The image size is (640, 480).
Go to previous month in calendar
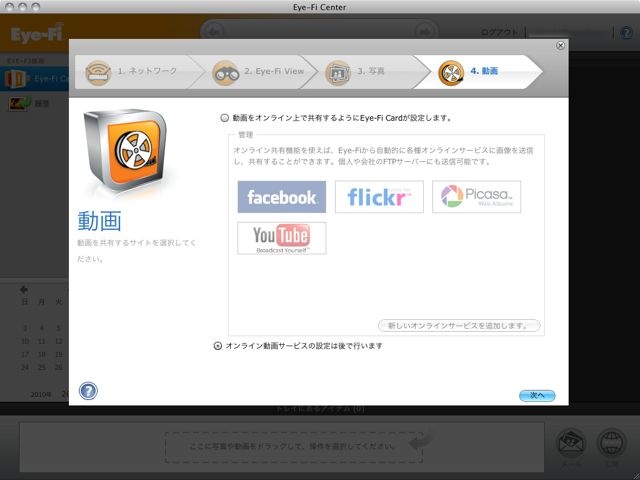pos(24,289)
